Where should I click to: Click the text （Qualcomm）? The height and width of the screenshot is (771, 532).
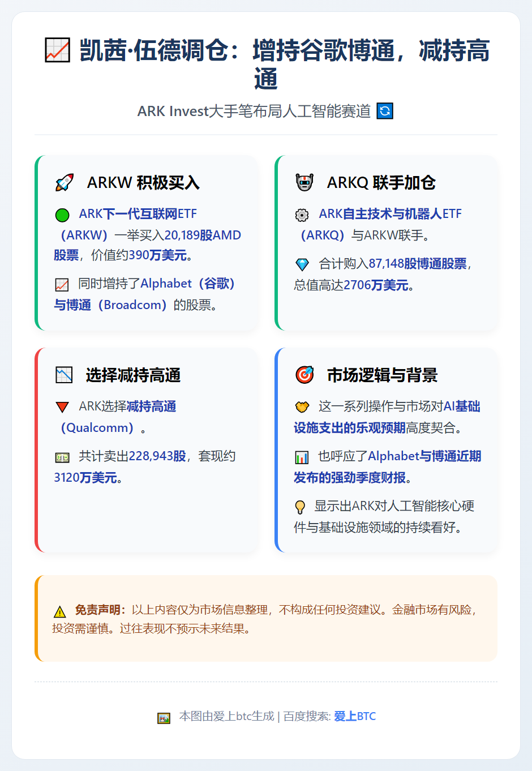tap(97, 427)
